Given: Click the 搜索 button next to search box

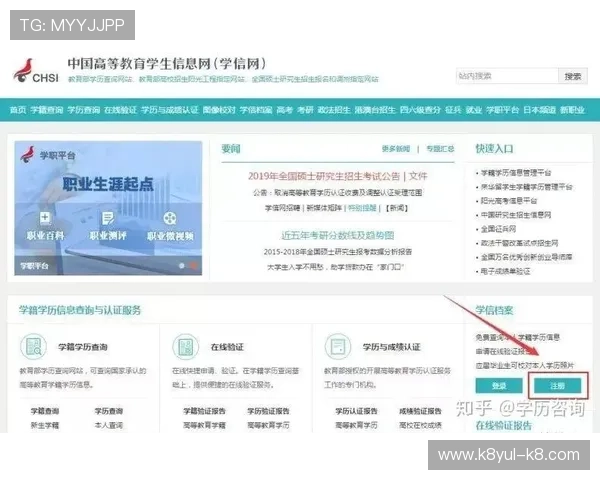Looking at the screenshot, I should [573, 76].
